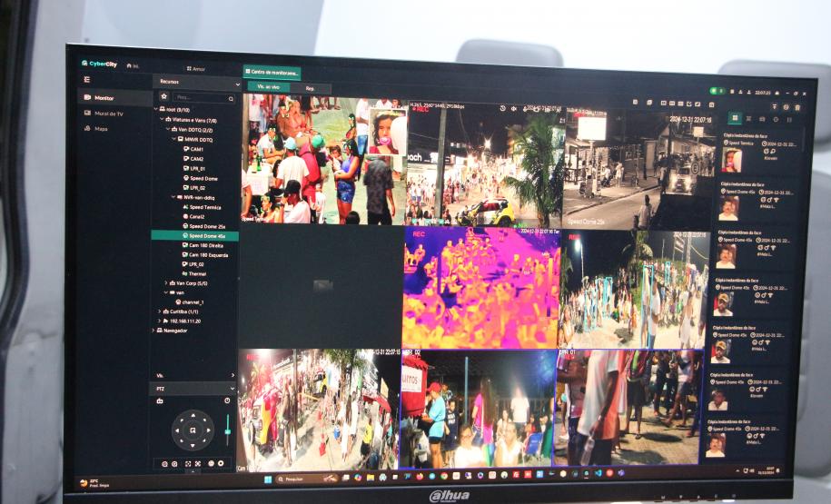Select the grid view icon in events panel
Image resolution: width=831 pixels, height=504 pixels.
(735, 118)
